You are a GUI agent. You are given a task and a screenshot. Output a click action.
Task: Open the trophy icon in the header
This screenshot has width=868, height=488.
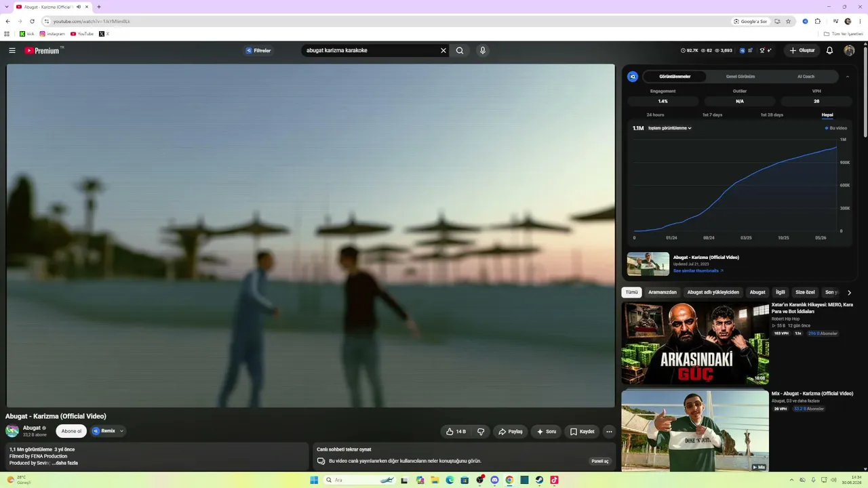tap(762, 50)
